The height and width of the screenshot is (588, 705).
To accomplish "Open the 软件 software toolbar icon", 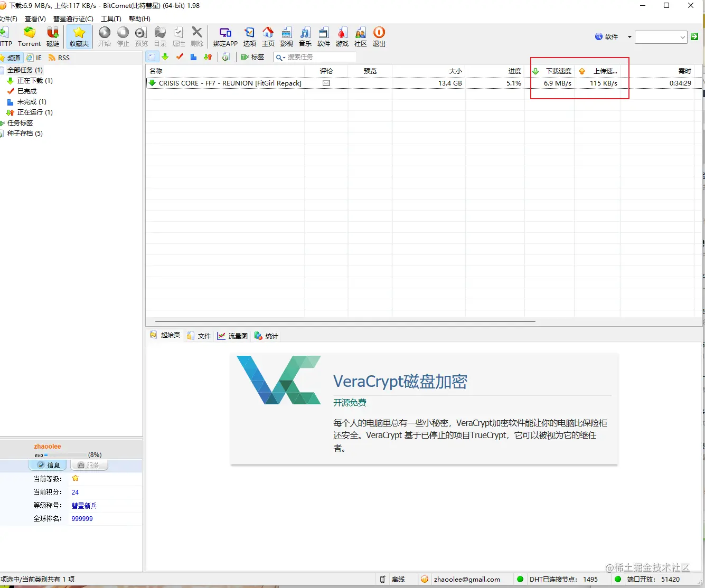I will 324,37.
